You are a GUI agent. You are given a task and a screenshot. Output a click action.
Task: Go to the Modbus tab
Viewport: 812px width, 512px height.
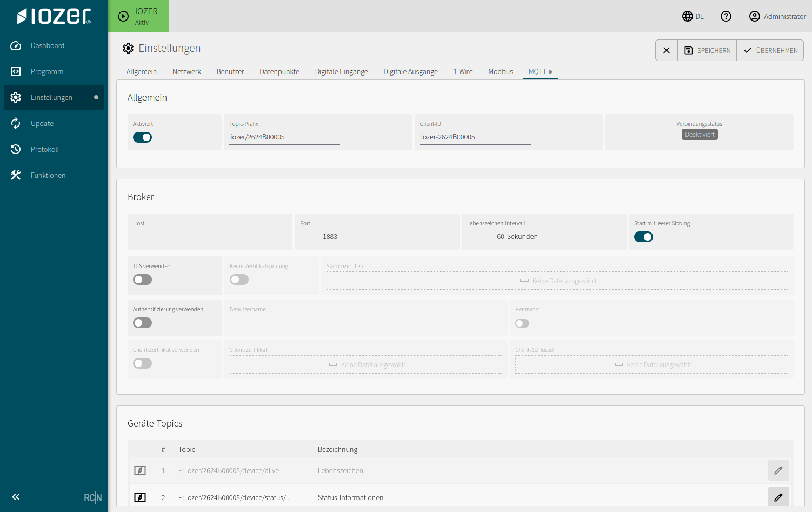tap(501, 71)
